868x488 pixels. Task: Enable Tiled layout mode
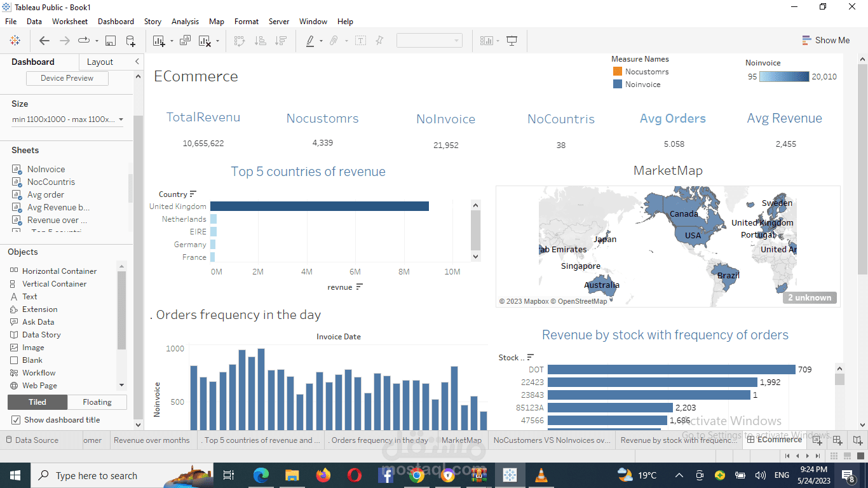point(37,402)
